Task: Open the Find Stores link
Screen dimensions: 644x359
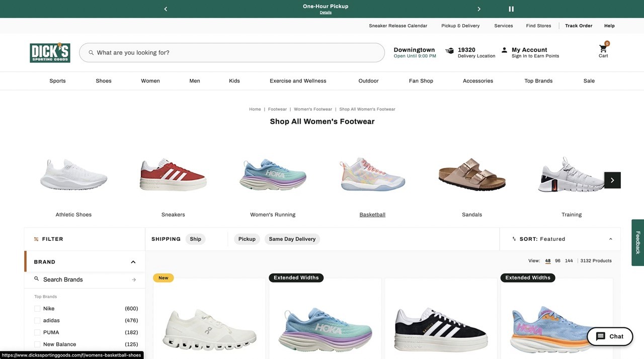Action: click(539, 26)
